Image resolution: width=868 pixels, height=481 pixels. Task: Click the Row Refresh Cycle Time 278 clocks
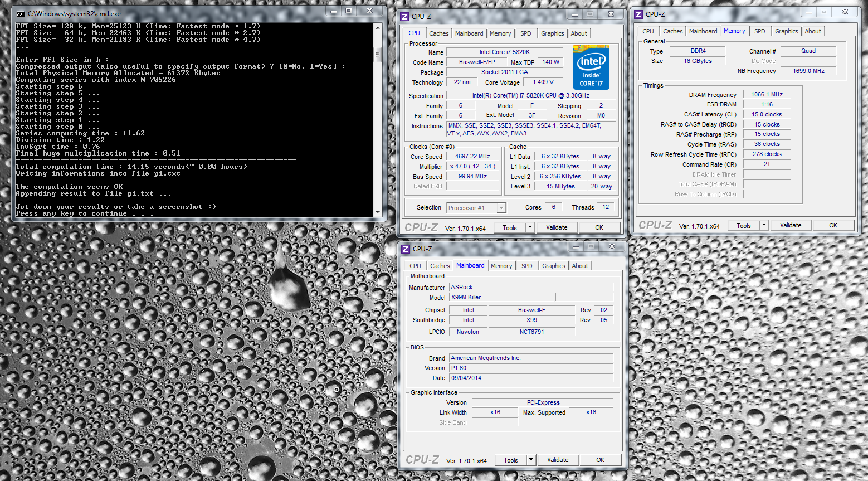[767, 154]
